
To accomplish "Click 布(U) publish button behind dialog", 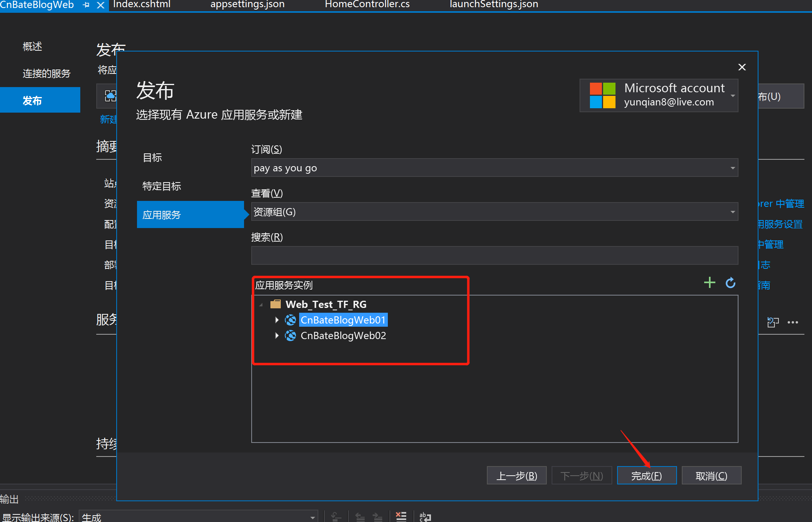I will (x=781, y=96).
